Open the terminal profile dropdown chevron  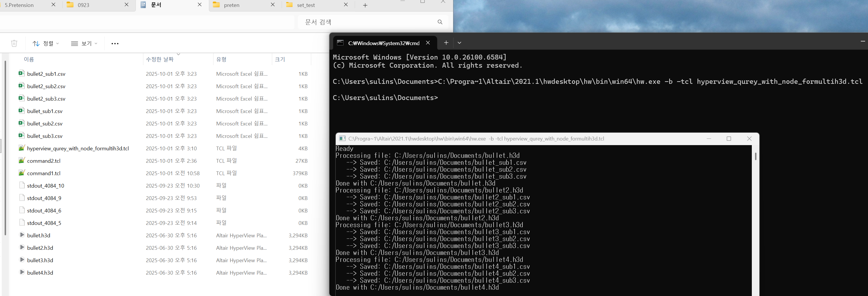point(459,43)
